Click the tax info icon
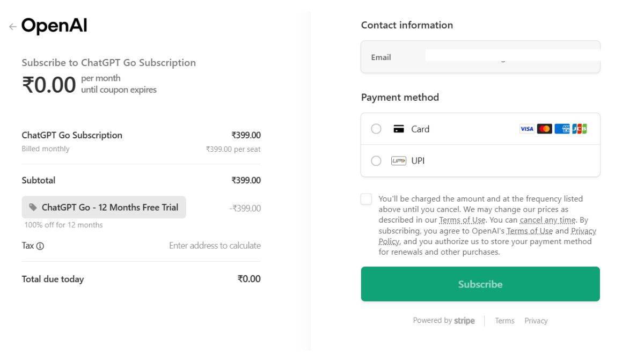The height and width of the screenshot is (362, 644). (40, 246)
